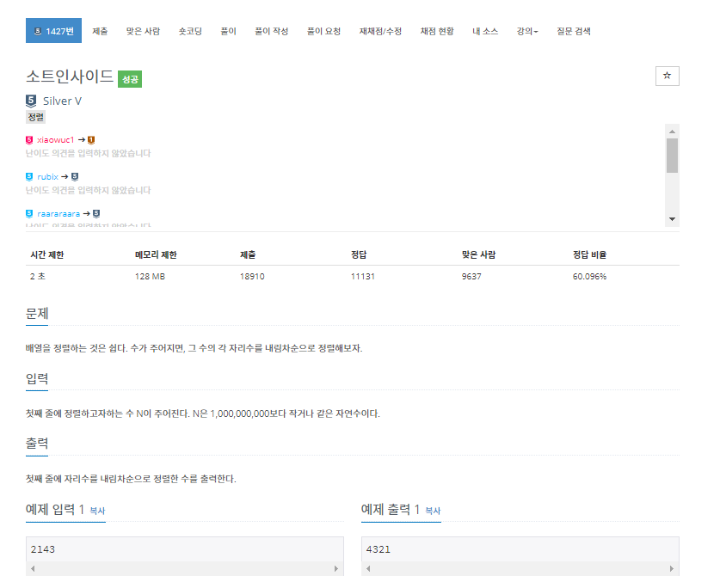Click right arrow of sample output scrollbar

click(672, 568)
